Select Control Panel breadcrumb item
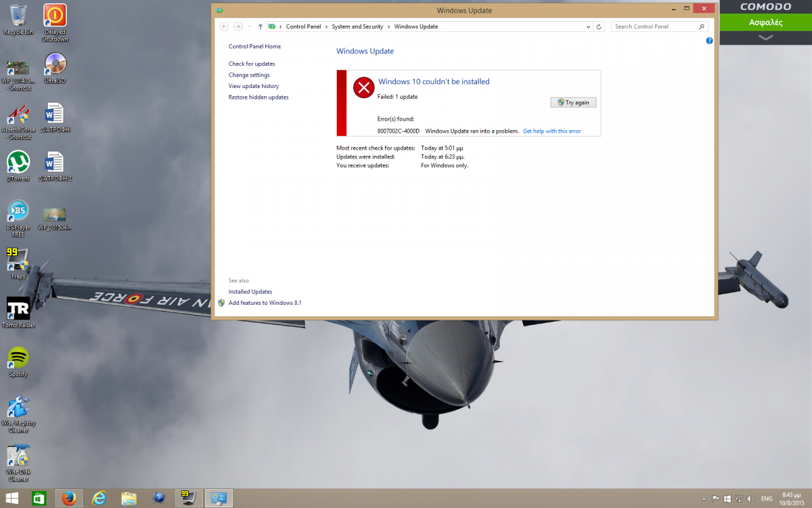The height and width of the screenshot is (508, 812). click(x=303, y=26)
